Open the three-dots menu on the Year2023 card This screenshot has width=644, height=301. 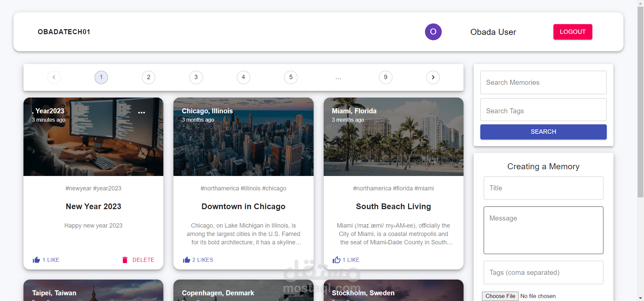(x=142, y=113)
